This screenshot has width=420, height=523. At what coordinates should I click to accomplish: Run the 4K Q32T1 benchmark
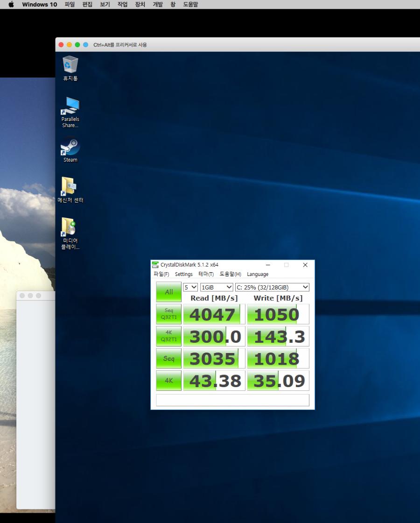[168, 336]
